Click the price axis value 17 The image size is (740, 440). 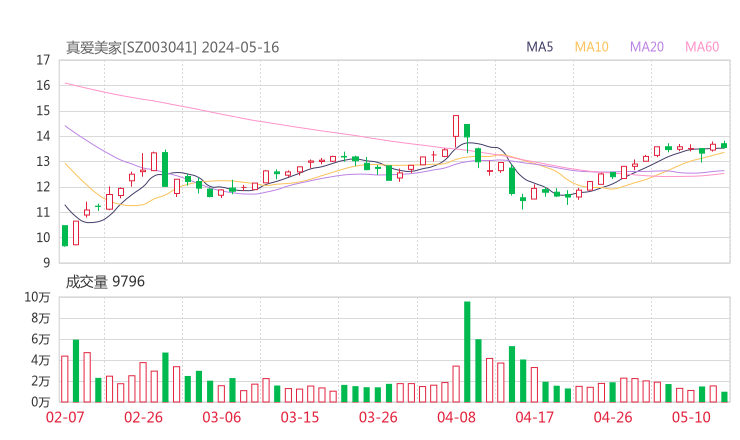[x=43, y=60]
